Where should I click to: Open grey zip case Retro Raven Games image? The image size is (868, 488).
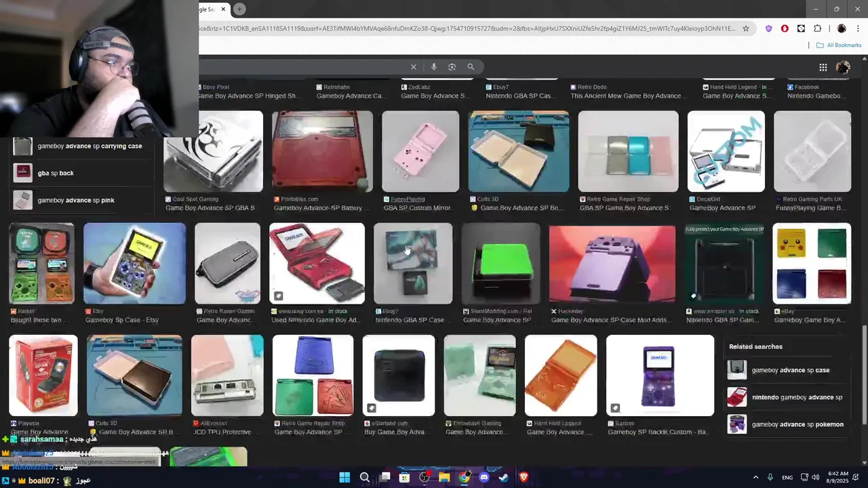[x=227, y=263]
